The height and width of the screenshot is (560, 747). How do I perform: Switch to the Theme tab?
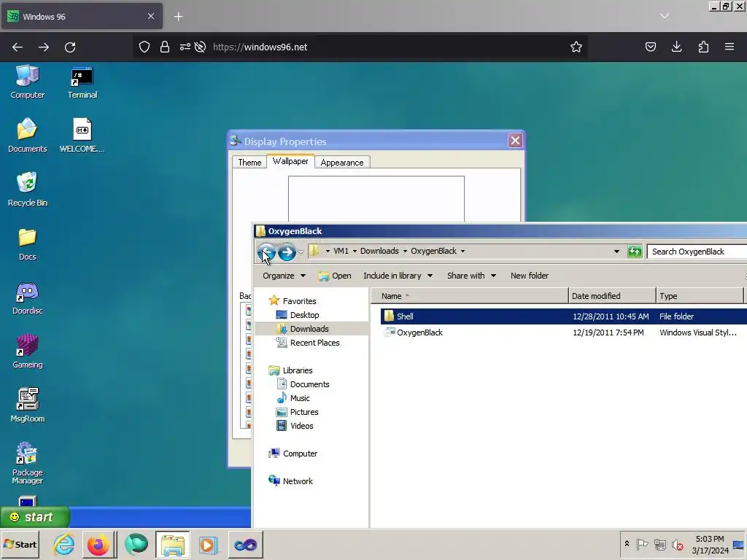coord(249,163)
